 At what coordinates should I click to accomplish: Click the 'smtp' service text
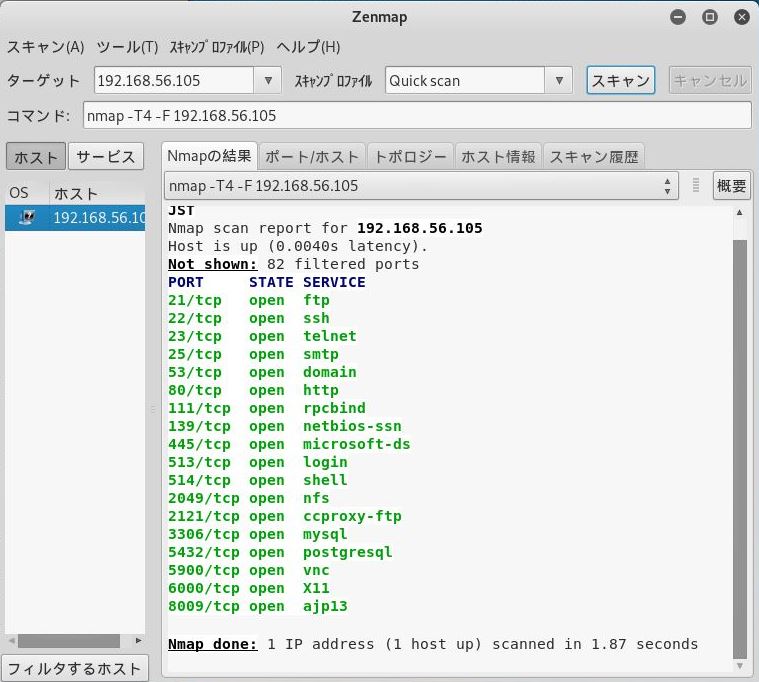click(320, 354)
